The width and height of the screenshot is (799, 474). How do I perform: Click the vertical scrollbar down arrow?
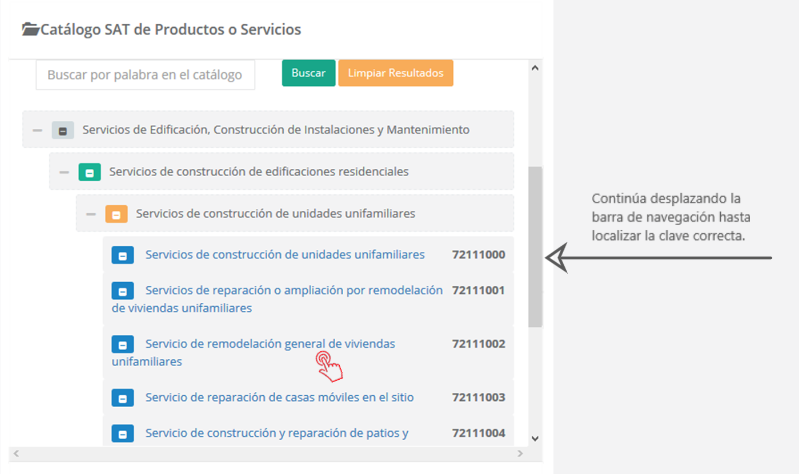tap(535, 438)
